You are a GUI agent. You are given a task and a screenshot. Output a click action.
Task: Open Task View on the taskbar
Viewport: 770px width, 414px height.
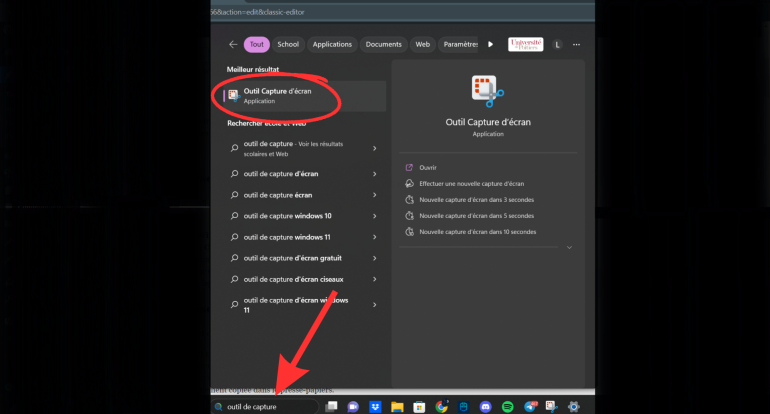(x=331, y=407)
